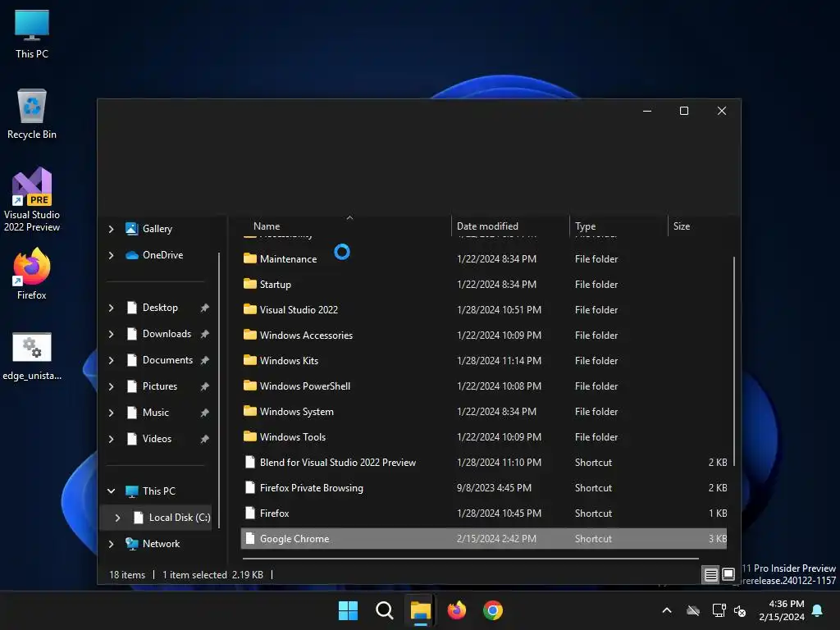Sort by the Type column header

[619, 226]
